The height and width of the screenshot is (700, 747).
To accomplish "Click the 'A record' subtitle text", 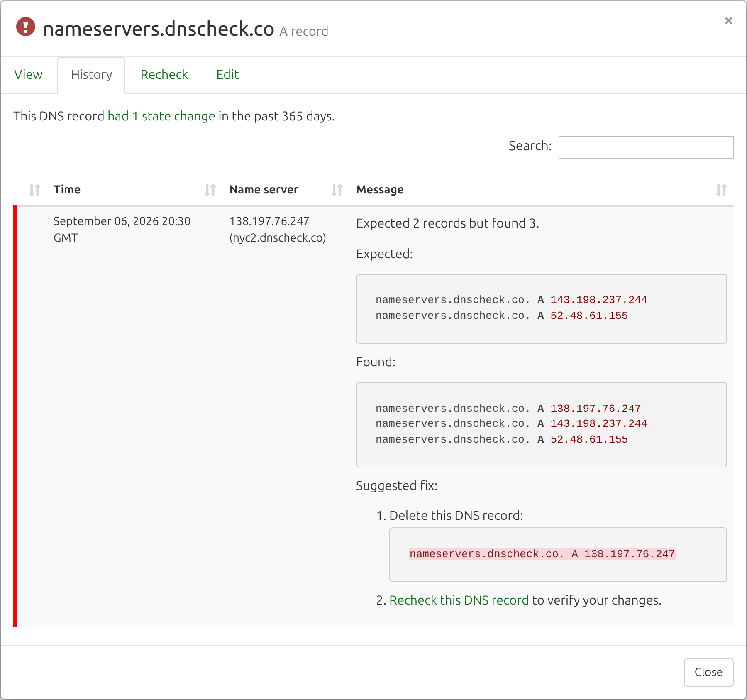I will pyautogui.click(x=304, y=32).
